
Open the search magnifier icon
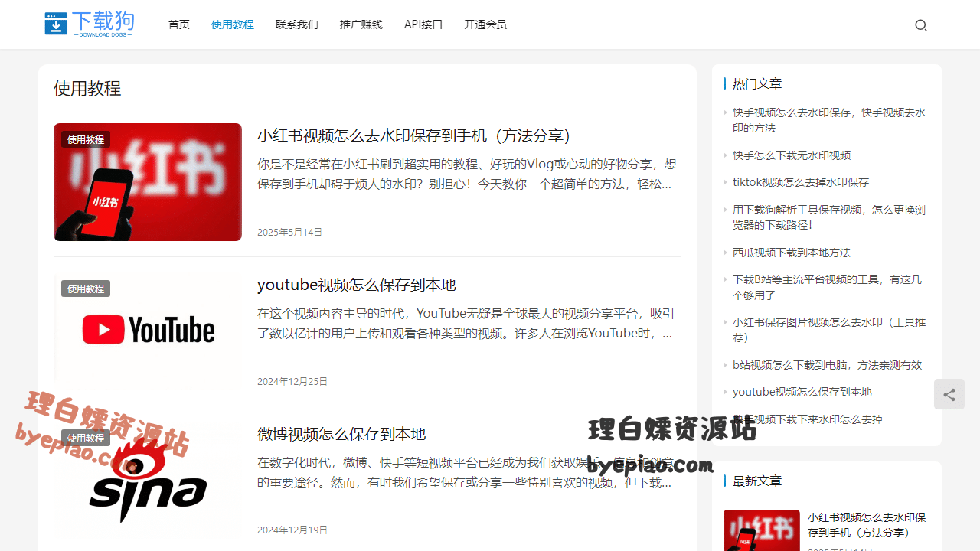(x=921, y=25)
